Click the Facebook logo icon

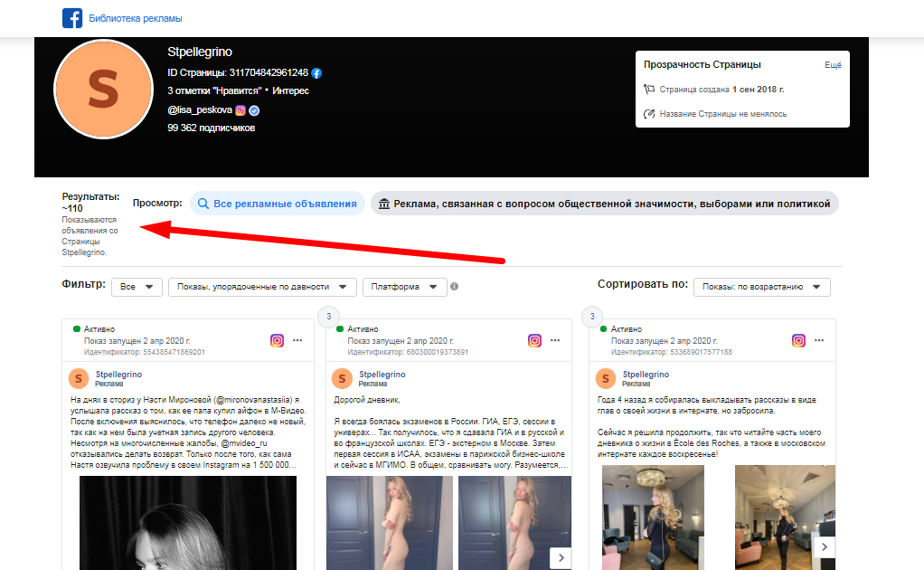[72, 18]
